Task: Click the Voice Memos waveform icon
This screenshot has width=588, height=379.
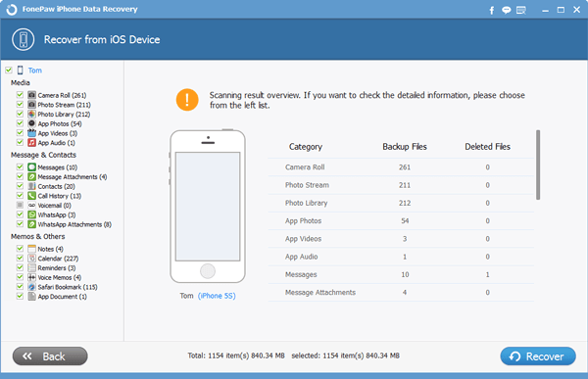Action: (32, 277)
